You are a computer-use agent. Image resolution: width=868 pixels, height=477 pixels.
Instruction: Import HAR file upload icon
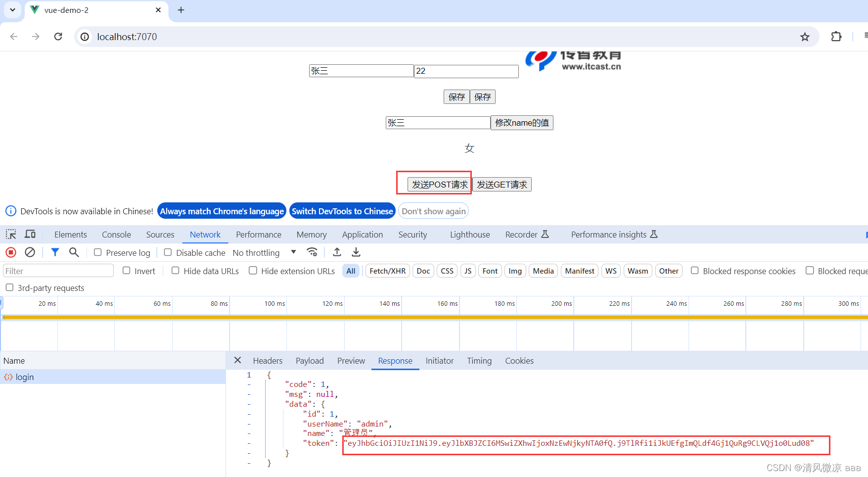coord(337,252)
